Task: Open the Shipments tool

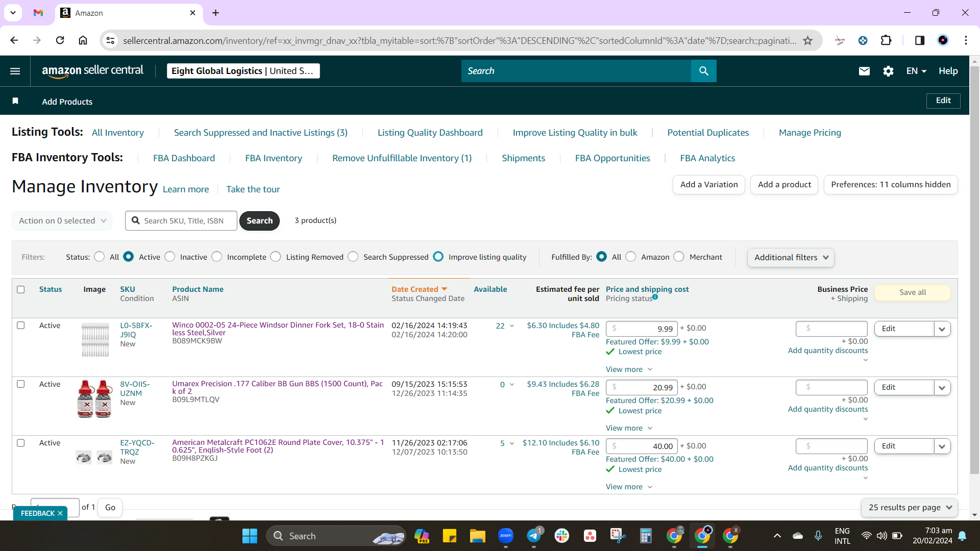Action: click(524, 158)
